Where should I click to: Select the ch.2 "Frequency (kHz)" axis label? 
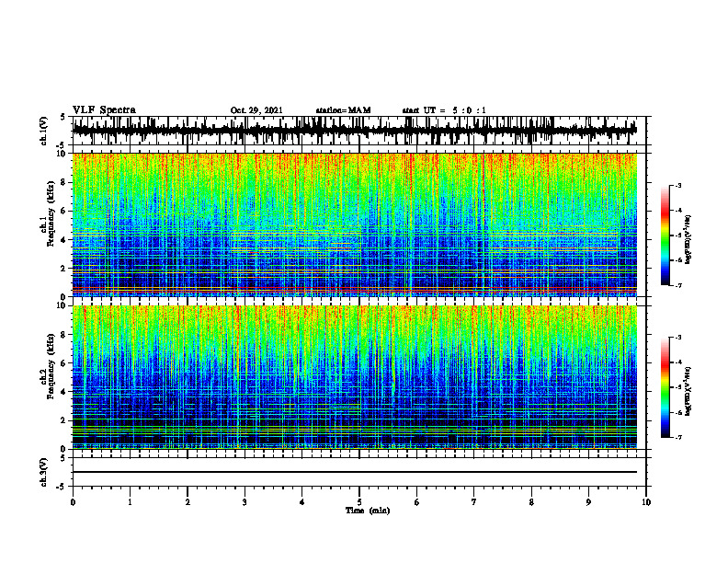click(x=51, y=366)
